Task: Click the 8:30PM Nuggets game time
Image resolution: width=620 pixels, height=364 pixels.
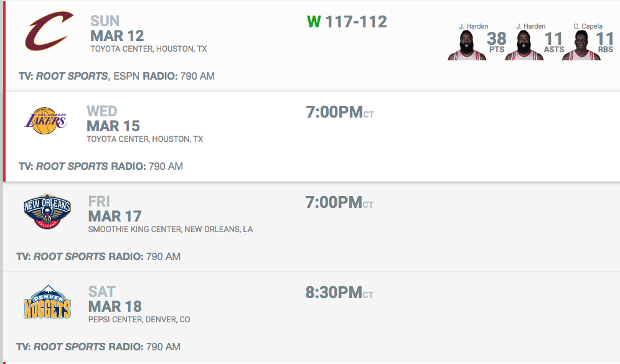Action: [x=334, y=292]
